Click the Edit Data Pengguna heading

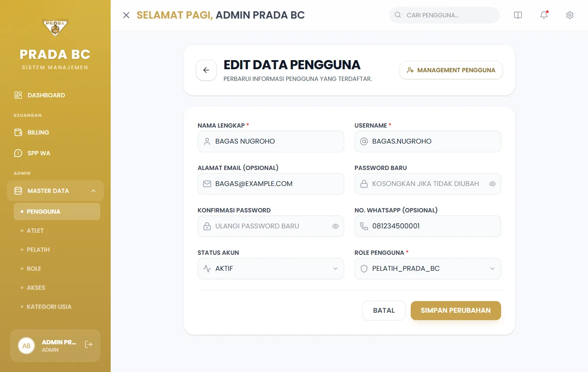(292, 65)
